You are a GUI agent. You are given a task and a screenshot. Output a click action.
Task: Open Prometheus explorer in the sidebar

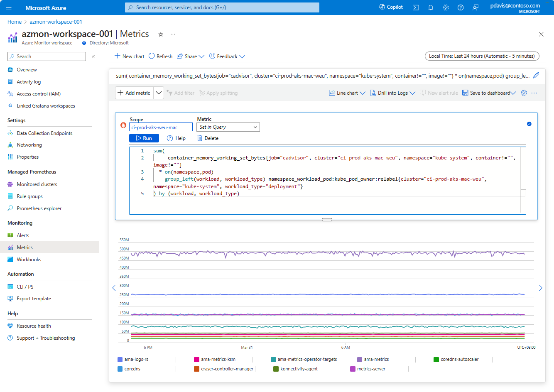tap(39, 208)
